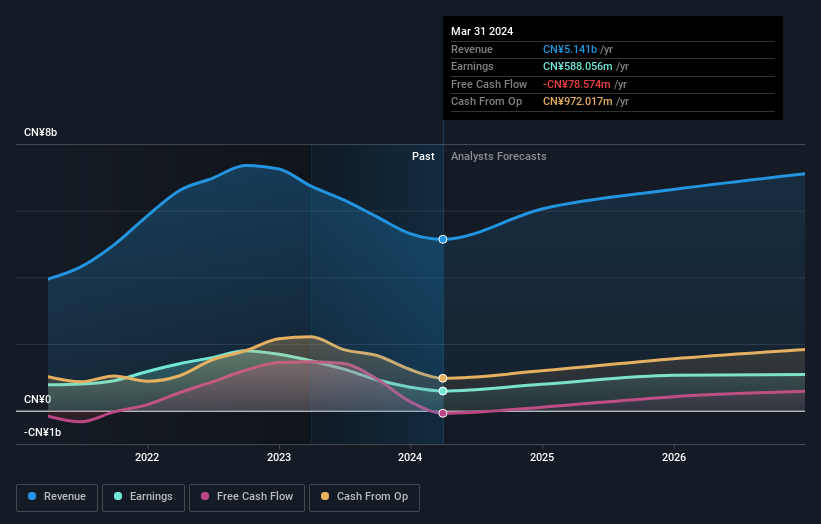This screenshot has height=524, width=821.
Task: Toggle the Cash From Op legend series
Action: [x=364, y=497]
